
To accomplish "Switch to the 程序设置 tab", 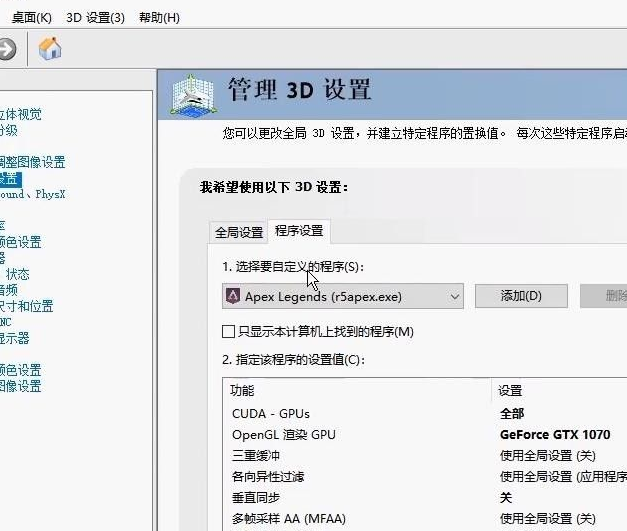I will point(299,231).
